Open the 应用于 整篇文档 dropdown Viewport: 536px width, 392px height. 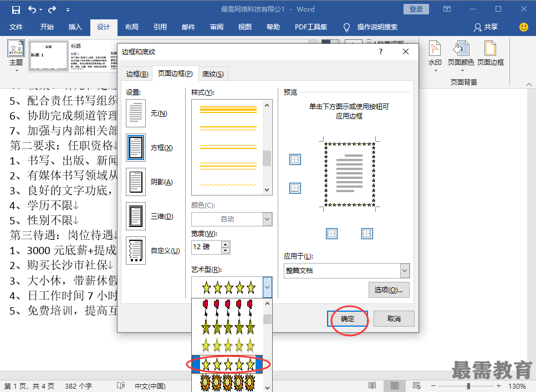click(x=346, y=270)
